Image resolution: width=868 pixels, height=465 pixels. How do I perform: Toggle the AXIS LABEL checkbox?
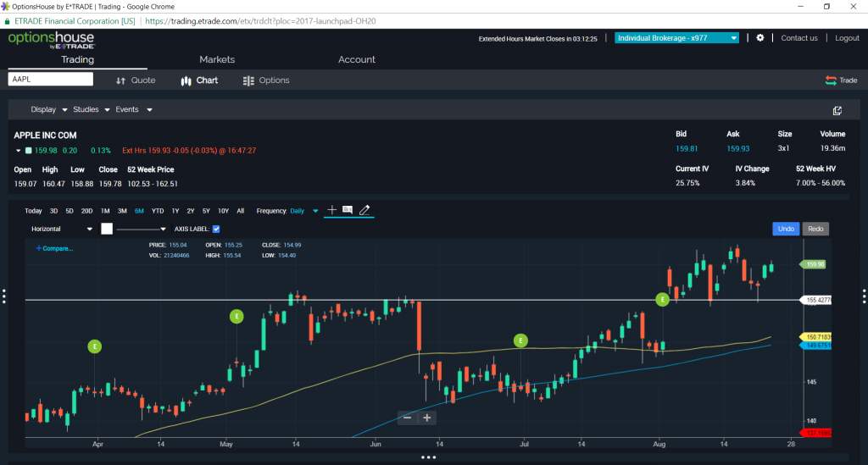click(x=216, y=229)
